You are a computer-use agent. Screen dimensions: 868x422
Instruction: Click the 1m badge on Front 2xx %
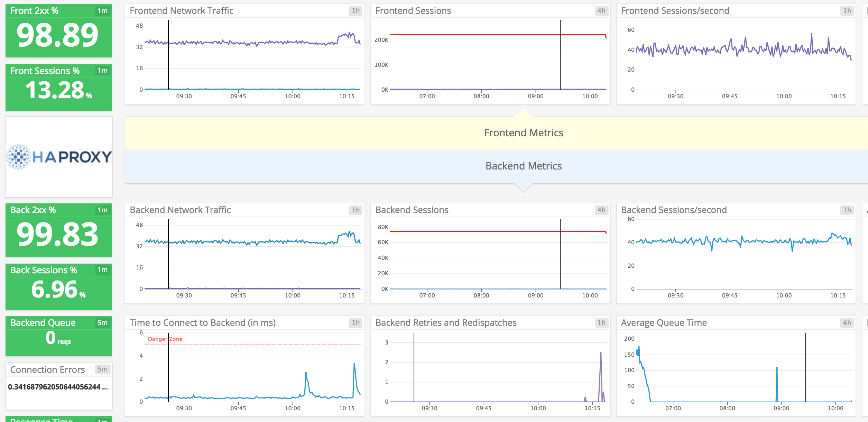[x=102, y=11]
